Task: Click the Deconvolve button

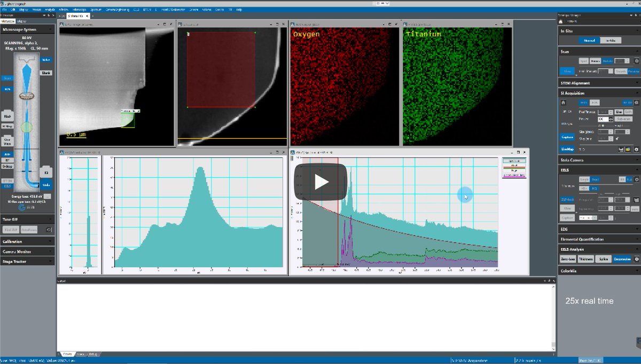Action: pyautogui.click(x=622, y=259)
